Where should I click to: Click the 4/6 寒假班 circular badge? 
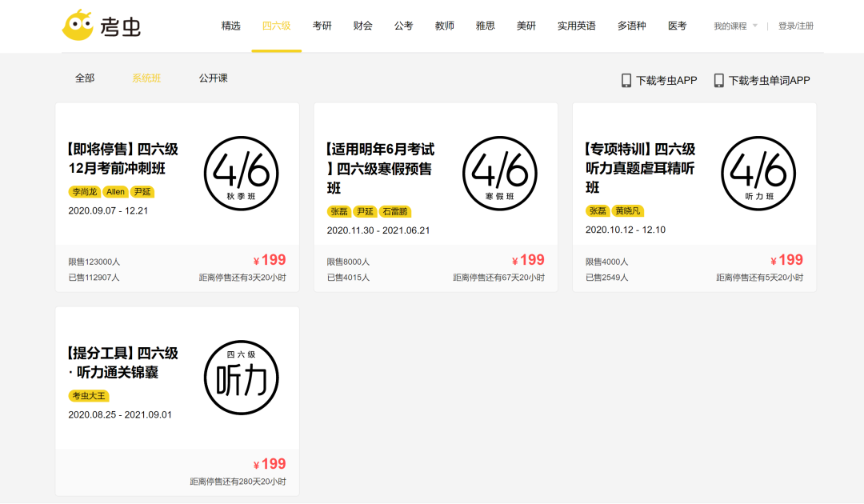(x=501, y=174)
